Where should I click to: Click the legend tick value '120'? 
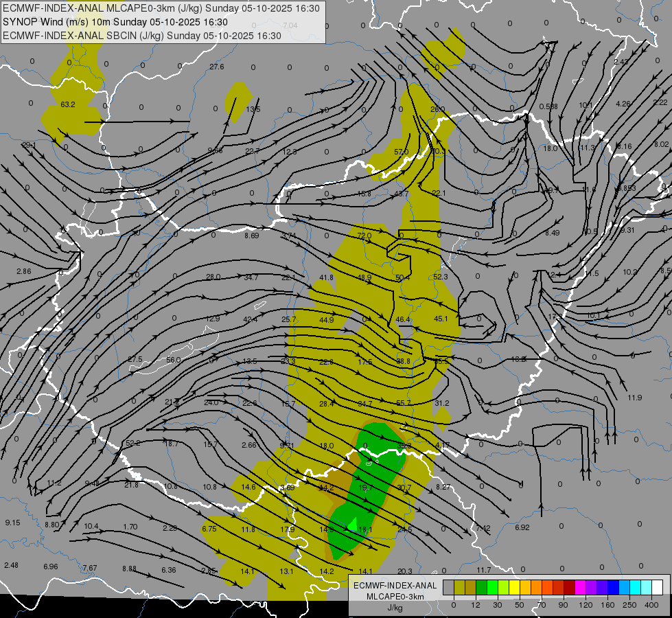pos(586,605)
